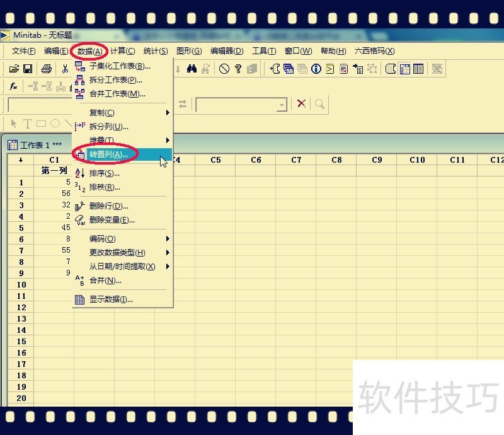Select the ellipse drawing tool
This screenshot has height=435, width=504.
coord(55,123)
